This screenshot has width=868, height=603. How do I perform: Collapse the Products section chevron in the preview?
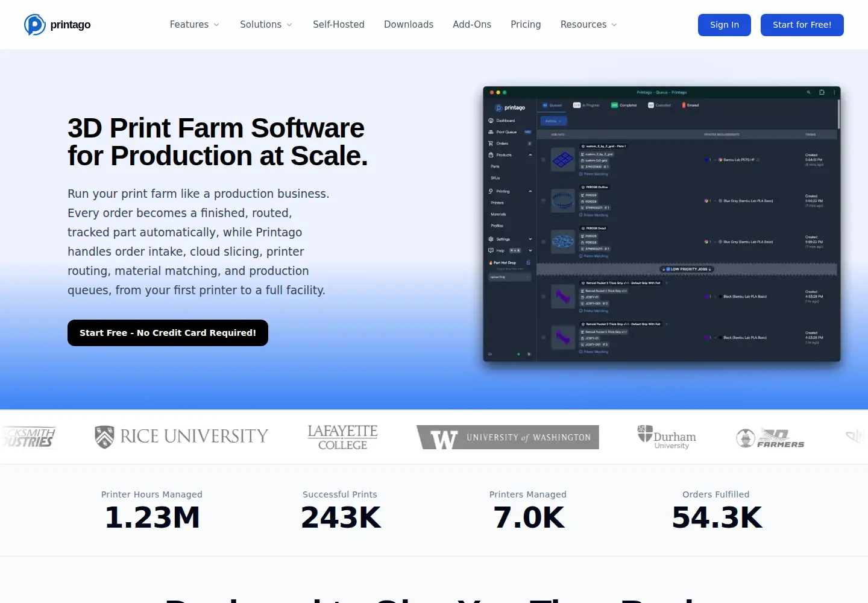pyautogui.click(x=530, y=155)
